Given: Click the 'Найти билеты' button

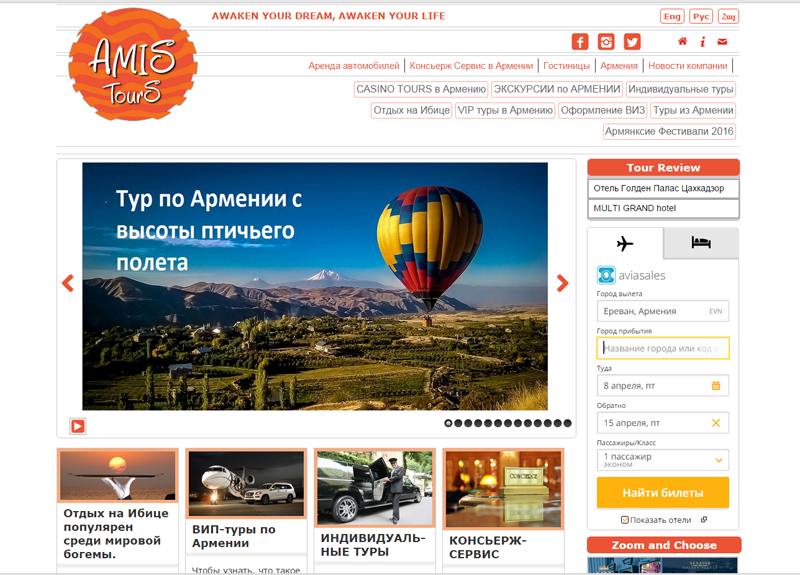Looking at the screenshot, I should (x=662, y=493).
